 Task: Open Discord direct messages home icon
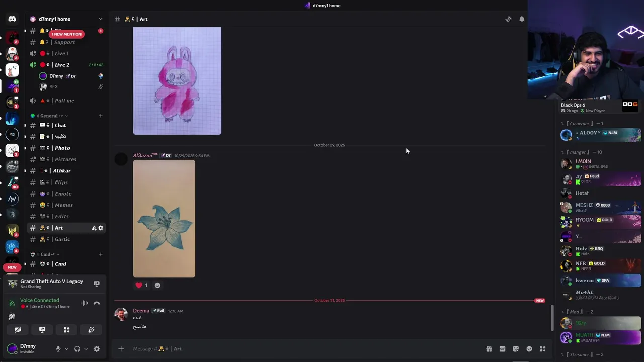(12, 19)
